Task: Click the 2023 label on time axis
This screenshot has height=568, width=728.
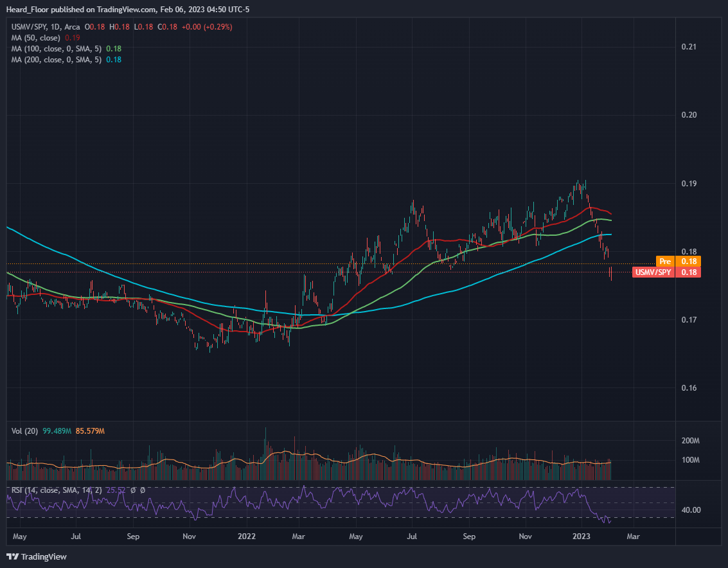Action: click(582, 537)
